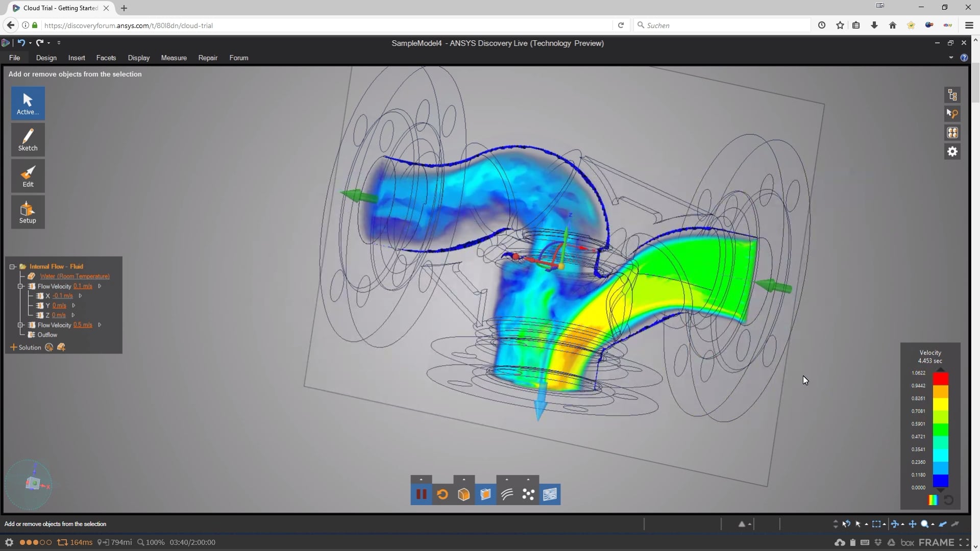
Task: Activate the spin view tool
Action: 895,524
